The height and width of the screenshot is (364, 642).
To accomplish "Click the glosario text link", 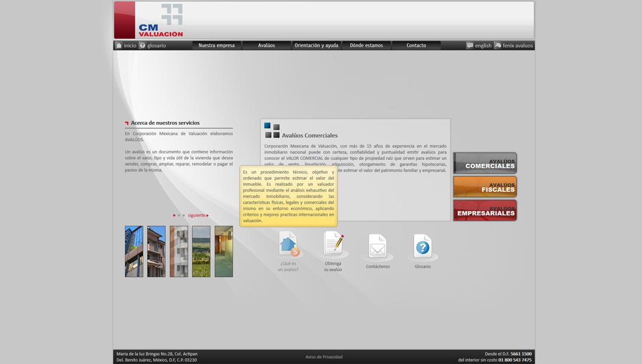I will (x=156, y=45).
